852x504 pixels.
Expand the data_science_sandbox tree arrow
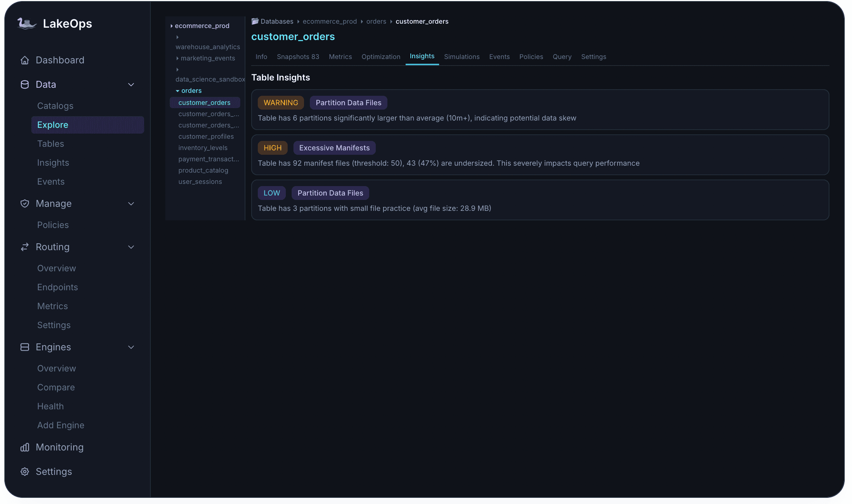click(x=177, y=70)
